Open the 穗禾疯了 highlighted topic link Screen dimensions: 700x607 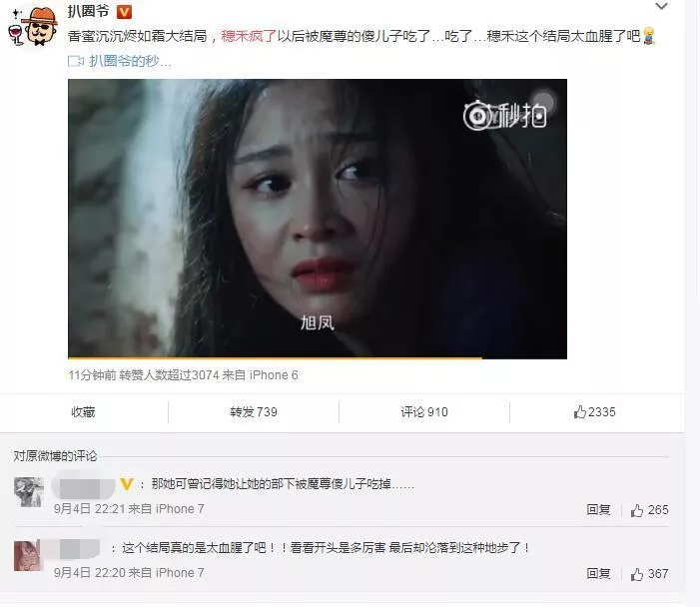[249, 36]
